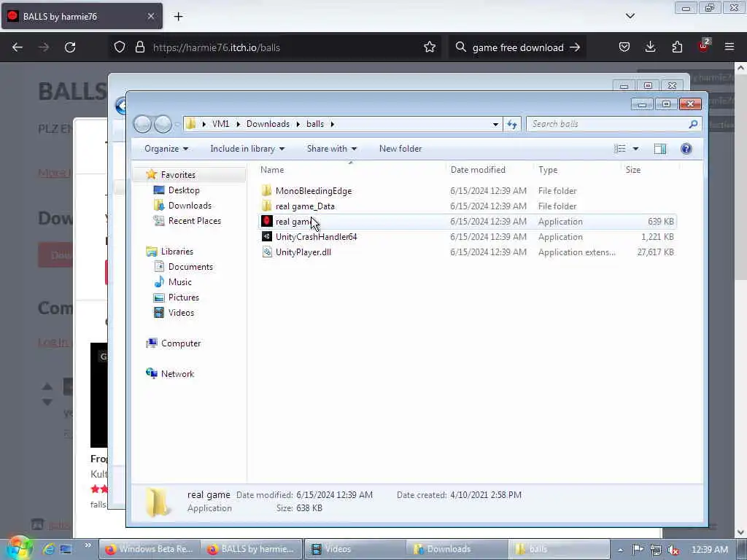The width and height of the screenshot is (747, 560).
Task: Open the real game_Data folder
Action: 305,206
